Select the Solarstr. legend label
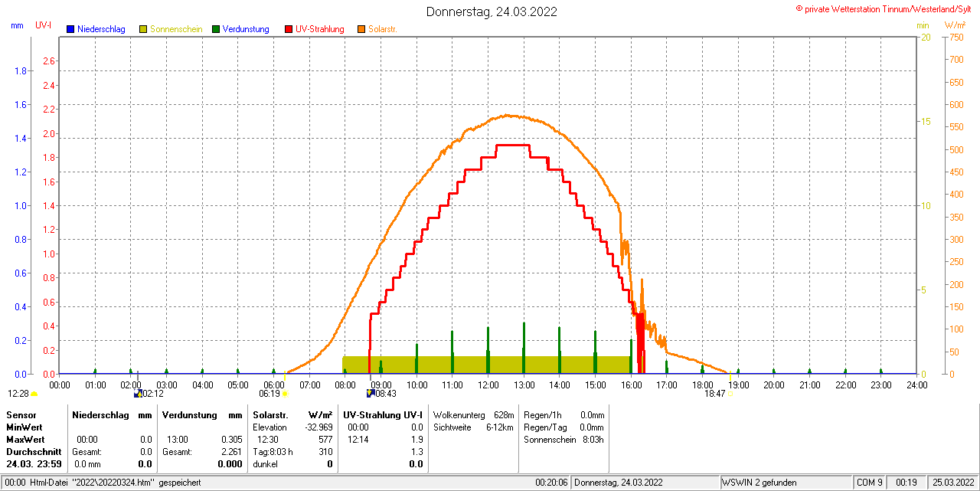The image size is (980, 491). (382, 29)
